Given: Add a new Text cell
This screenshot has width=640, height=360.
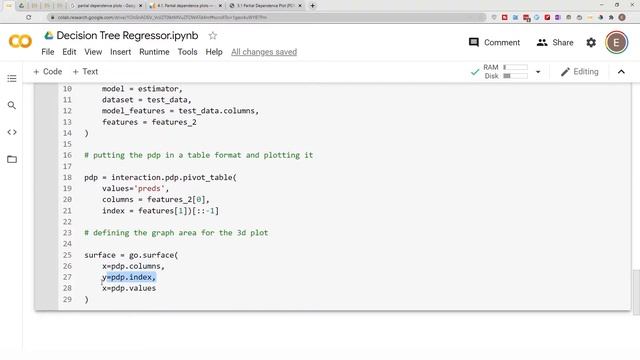Looking at the screenshot, I should [x=85, y=71].
